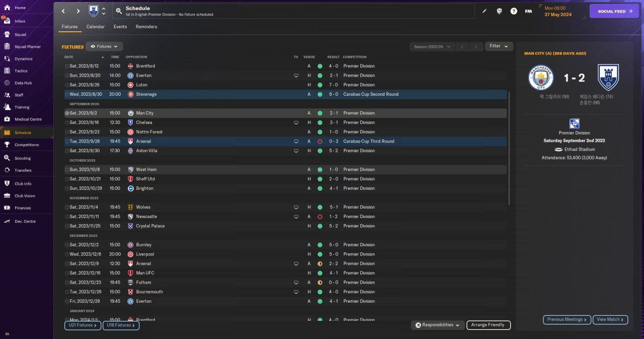644x339 pixels.
Task: Open Competitions trophy icon in sidebar
Action: 7,145
